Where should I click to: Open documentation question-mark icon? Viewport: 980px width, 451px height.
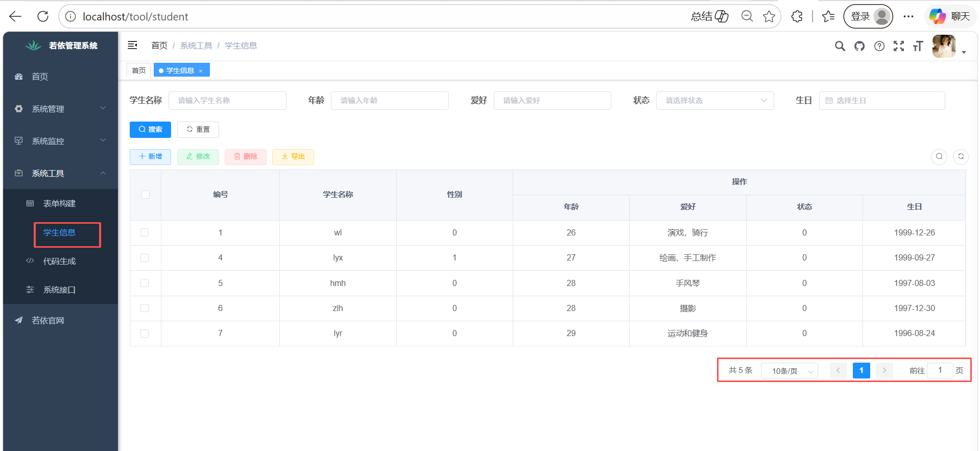pyautogui.click(x=879, y=46)
